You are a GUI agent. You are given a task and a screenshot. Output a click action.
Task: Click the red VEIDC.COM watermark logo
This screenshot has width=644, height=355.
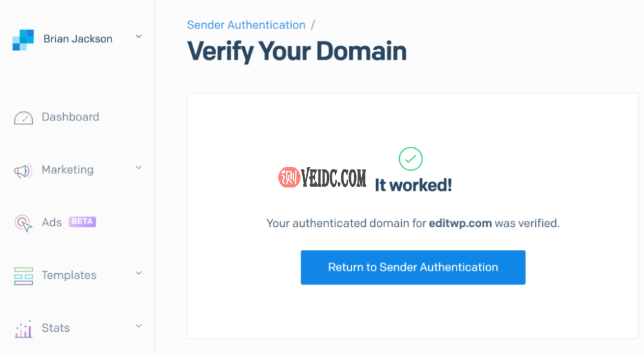click(287, 178)
